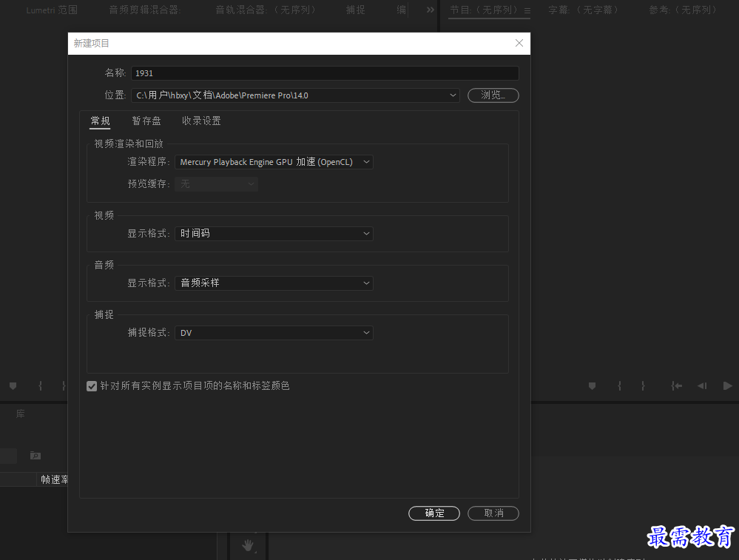Viewport: 739px width, 560px height.
Task: Play in the Program monitor
Action: (728, 386)
